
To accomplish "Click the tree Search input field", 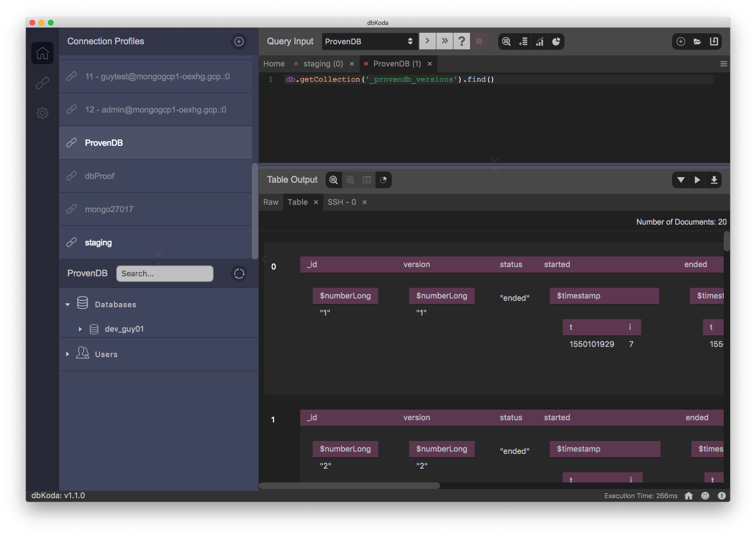I will (165, 274).
